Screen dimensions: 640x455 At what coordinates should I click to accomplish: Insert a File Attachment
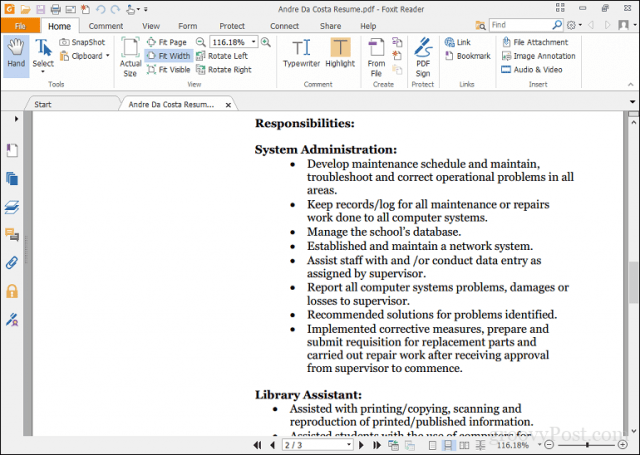[x=535, y=42]
